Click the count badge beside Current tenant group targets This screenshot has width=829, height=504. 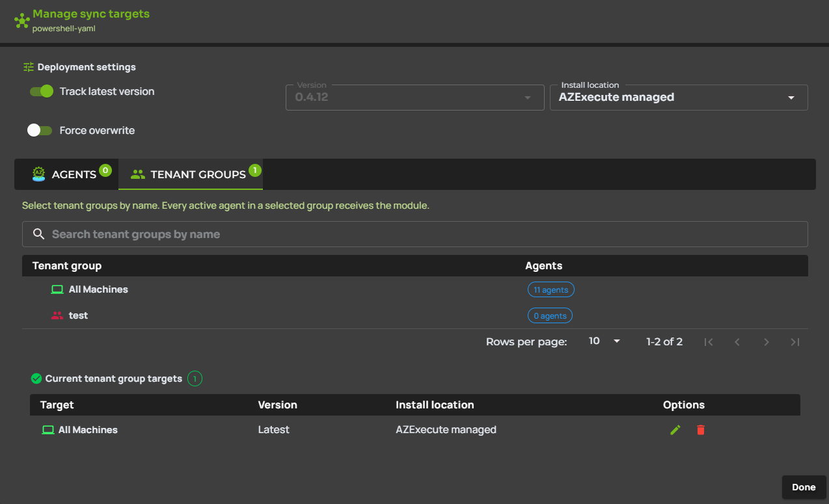pos(195,378)
